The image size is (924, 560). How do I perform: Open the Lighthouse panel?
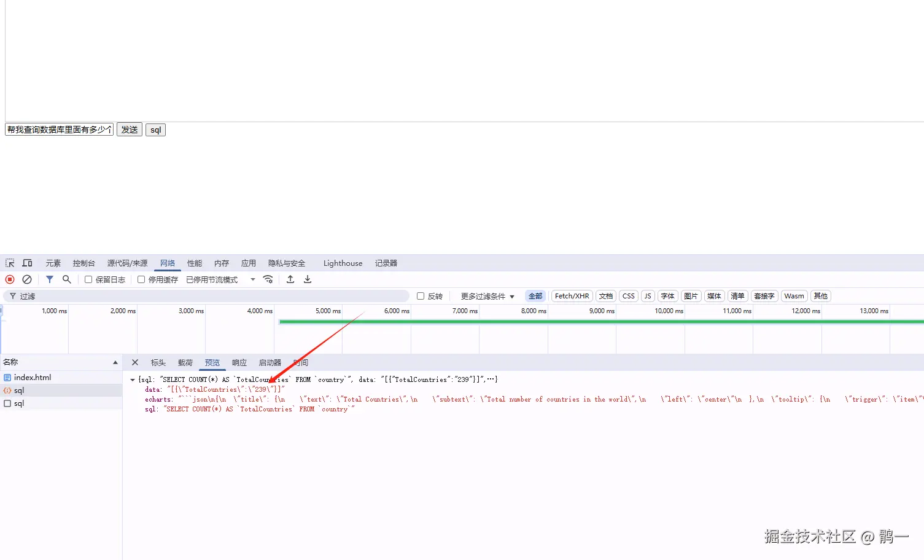[x=343, y=263]
